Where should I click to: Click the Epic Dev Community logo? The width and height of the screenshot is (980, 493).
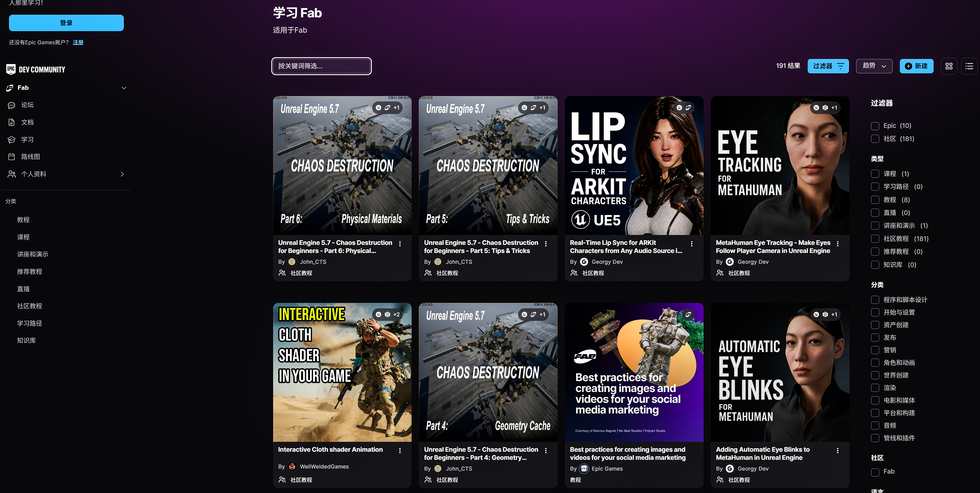click(x=36, y=69)
